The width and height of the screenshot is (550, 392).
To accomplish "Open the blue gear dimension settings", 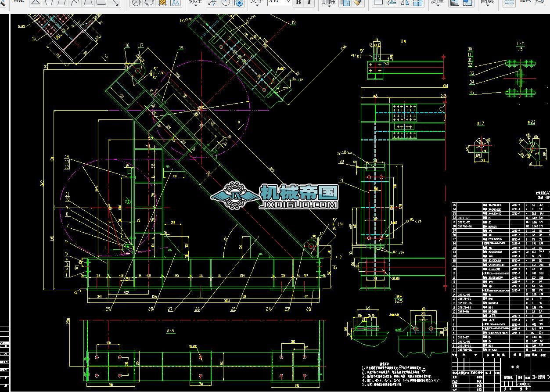I will pos(239,3).
